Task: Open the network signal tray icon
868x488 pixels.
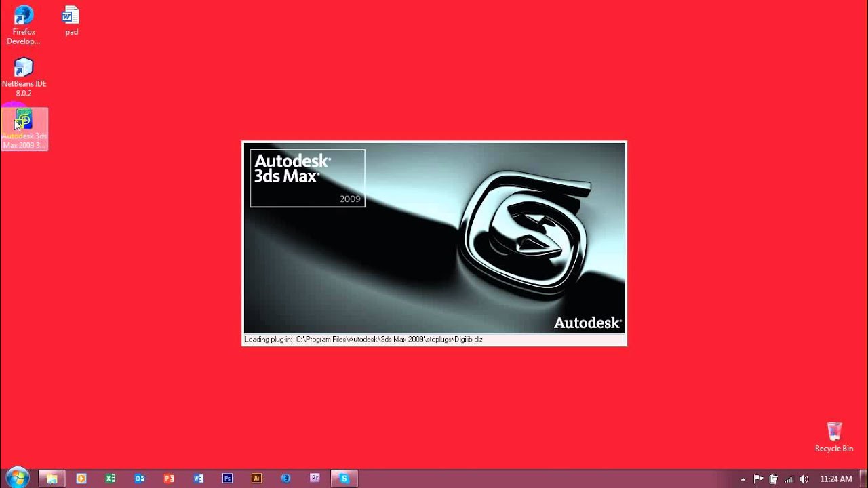Action: coord(789,479)
